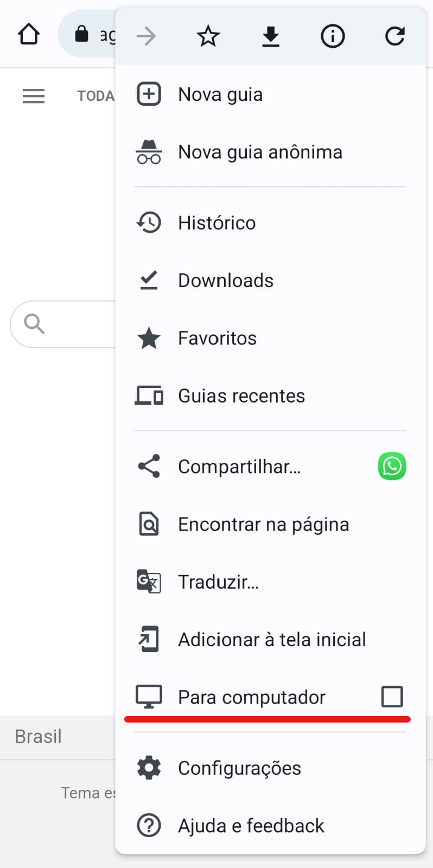Viewport: 433px width, 868px height.
Task: Go to Downloads list
Action: tap(226, 280)
